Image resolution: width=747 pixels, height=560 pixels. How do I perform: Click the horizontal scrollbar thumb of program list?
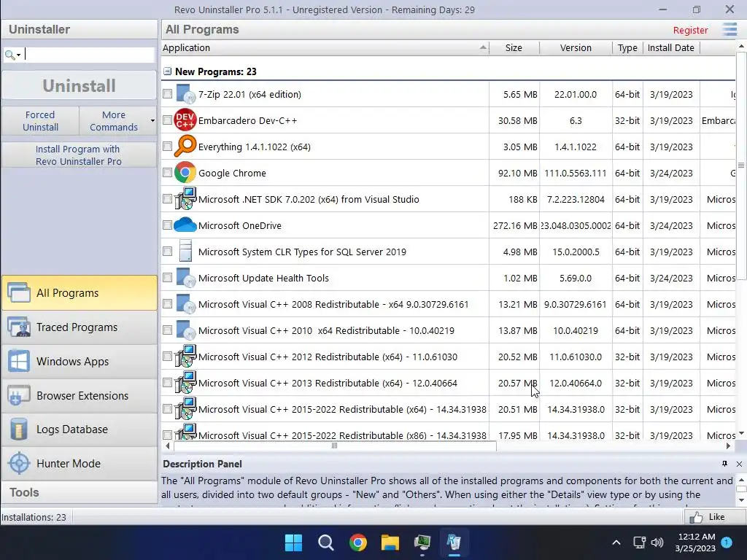pos(335,446)
